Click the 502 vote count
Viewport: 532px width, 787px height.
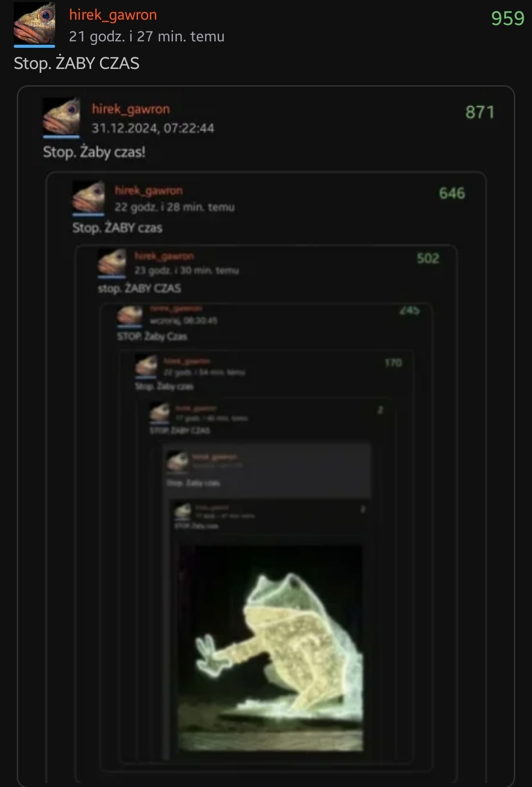pyautogui.click(x=428, y=259)
